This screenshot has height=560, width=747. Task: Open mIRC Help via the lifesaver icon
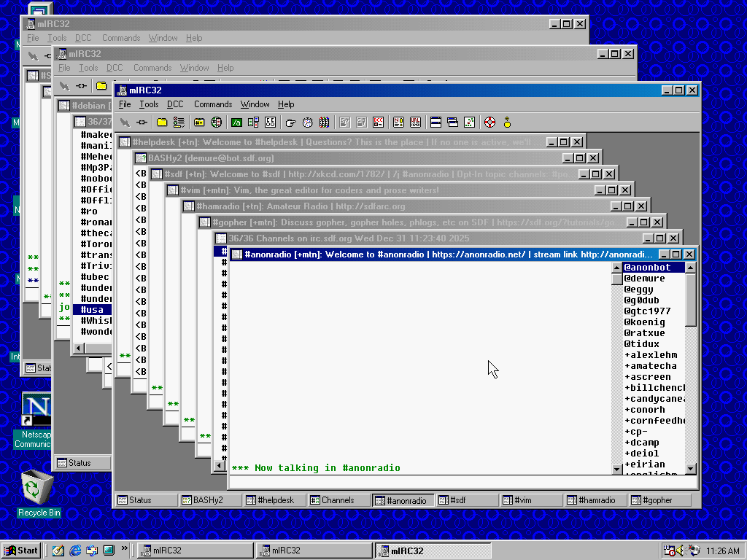(x=488, y=122)
